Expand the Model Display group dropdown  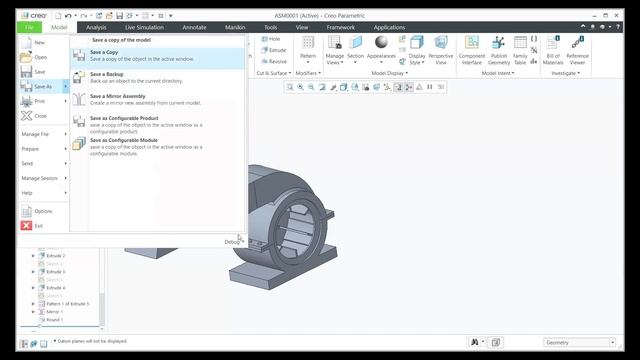(x=389, y=73)
